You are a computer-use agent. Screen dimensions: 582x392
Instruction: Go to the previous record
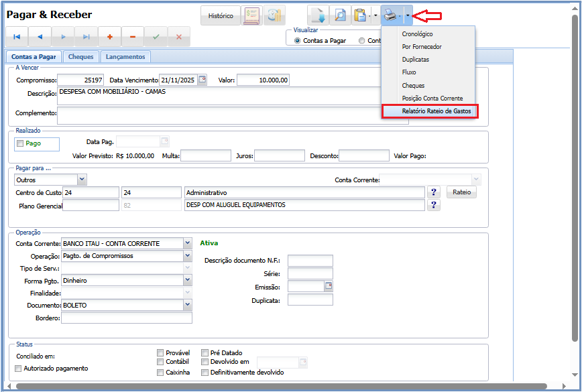tap(40, 36)
